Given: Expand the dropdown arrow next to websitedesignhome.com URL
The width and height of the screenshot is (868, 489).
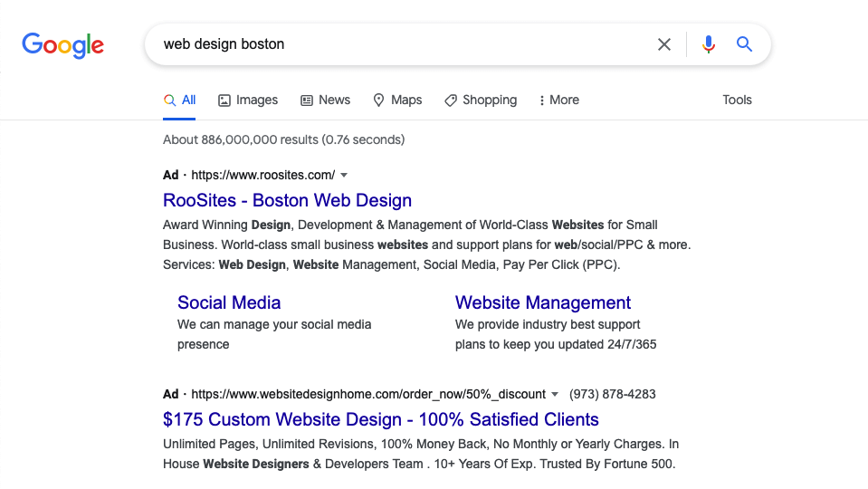Looking at the screenshot, I should (555, 395).
